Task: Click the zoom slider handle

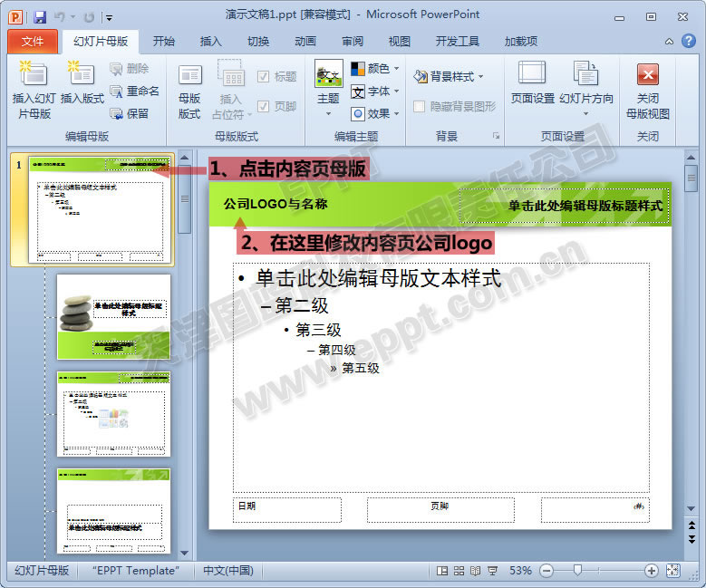Action: pyautogui.click(x=576, y=571)
